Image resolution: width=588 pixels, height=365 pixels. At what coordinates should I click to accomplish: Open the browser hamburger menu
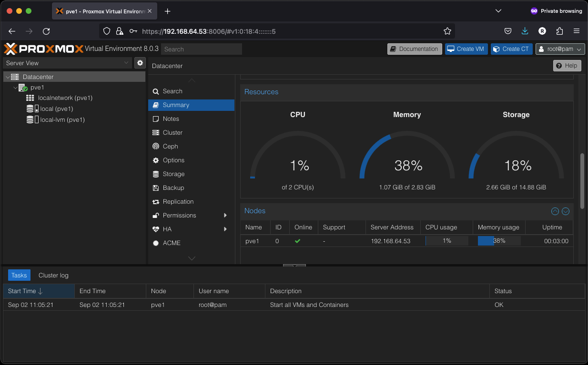coord(577,31)
